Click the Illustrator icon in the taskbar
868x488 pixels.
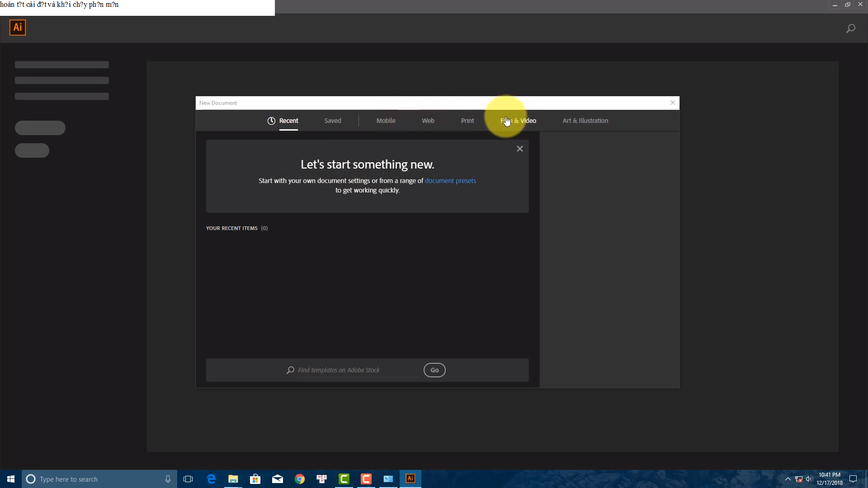coord(410,479)
